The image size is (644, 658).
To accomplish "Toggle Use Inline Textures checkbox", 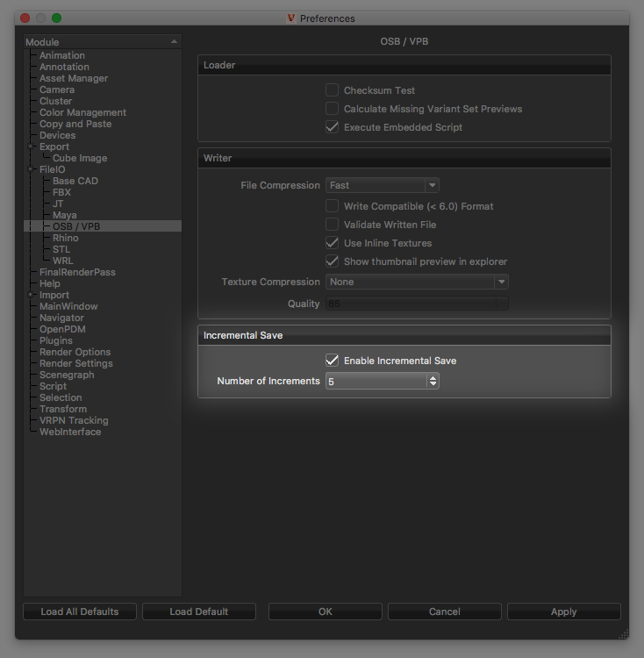I will [332, 243].
